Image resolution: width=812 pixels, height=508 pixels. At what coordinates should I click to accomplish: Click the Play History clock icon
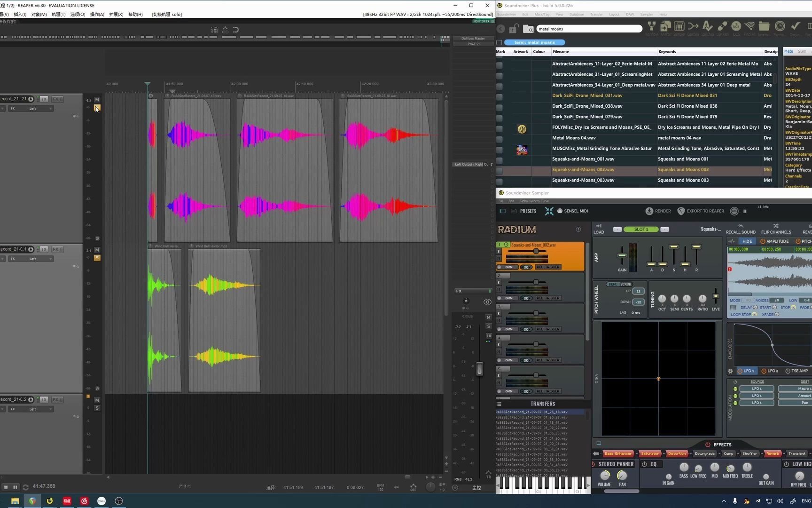(780, 26)
